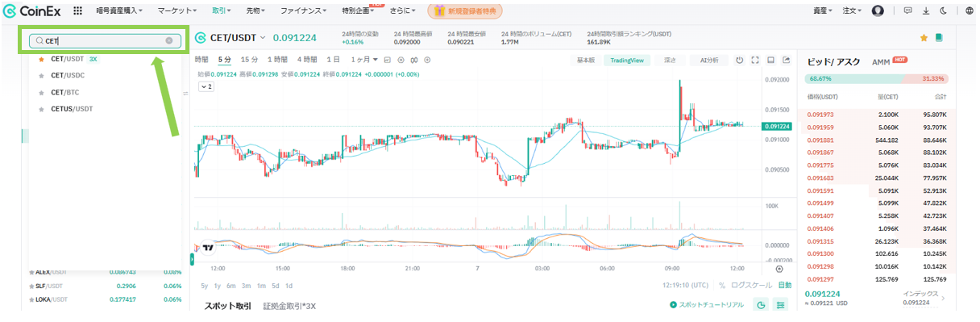The height and width of the screenshot is (322, 980).
Task: Select the 5y chart range
Action: point(205,286)
